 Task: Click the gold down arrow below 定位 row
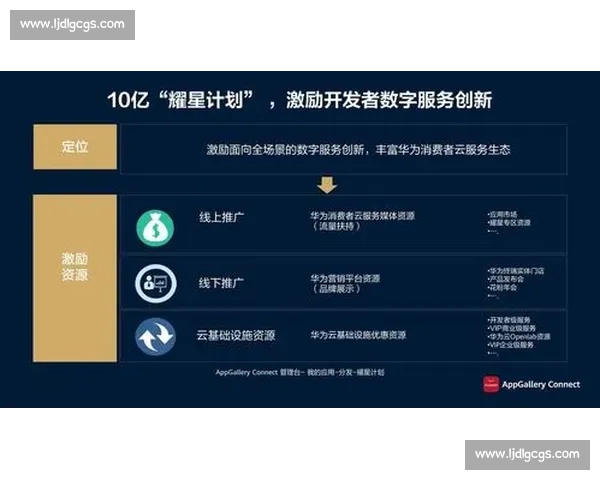(327, 184)
